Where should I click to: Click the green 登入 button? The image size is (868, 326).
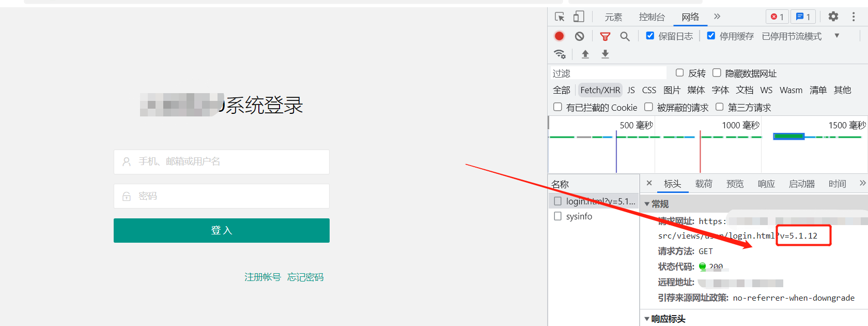coord(222,230)
